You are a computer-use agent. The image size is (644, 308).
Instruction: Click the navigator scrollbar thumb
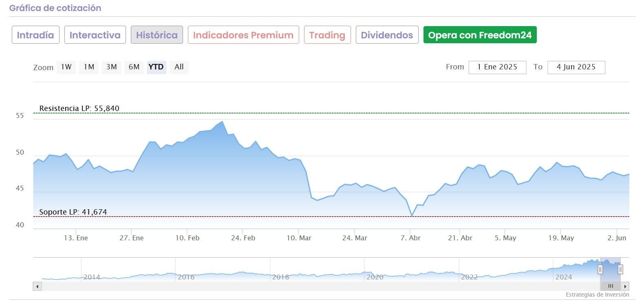[611, 286]
